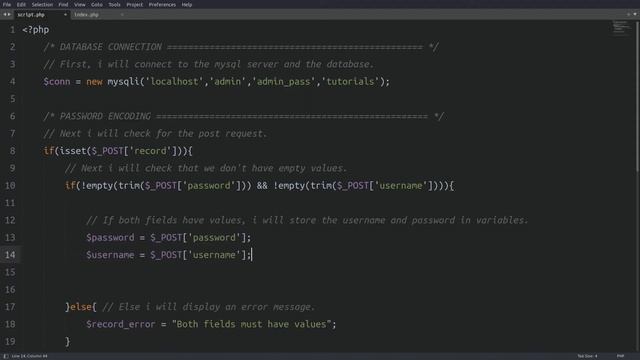Click the else keyword on line 17
This screenshot has width=640, height=360.
(x=81, y=307)
